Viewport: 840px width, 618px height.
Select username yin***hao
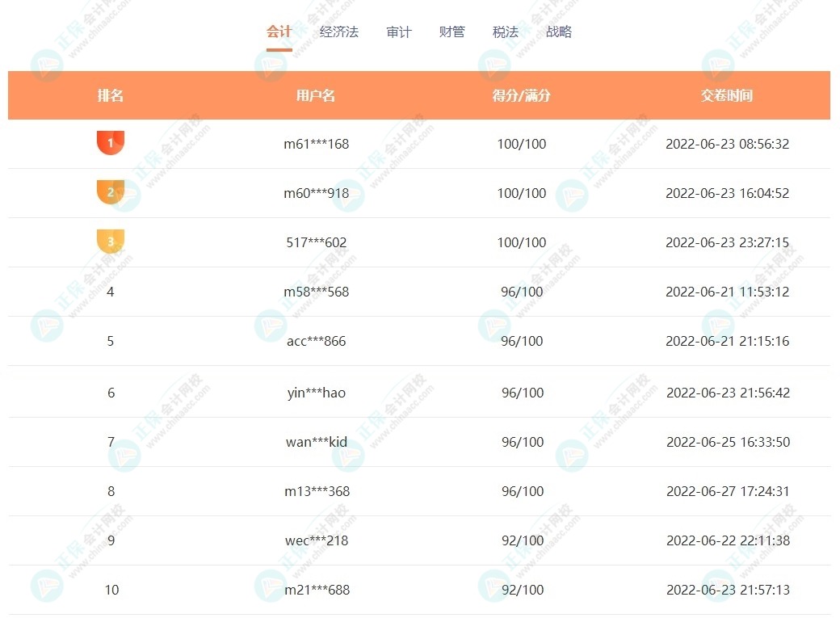[316, 393]
